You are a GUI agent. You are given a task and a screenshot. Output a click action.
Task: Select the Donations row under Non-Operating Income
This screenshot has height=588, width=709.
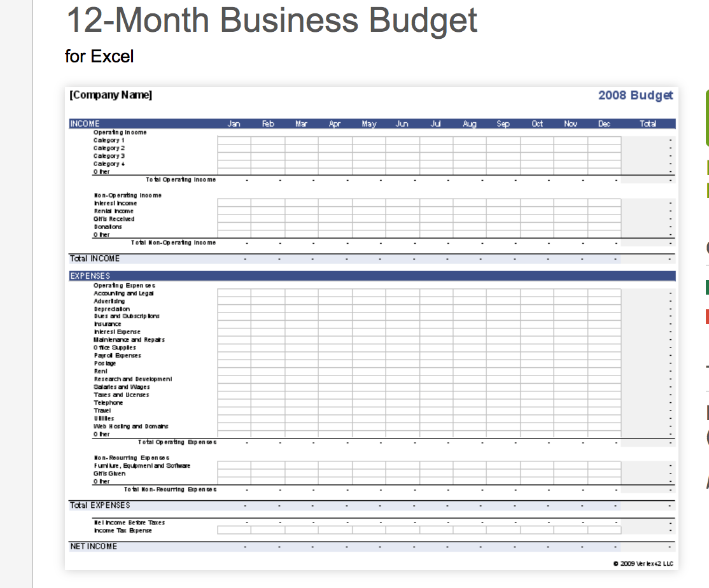tap(109, 227)
